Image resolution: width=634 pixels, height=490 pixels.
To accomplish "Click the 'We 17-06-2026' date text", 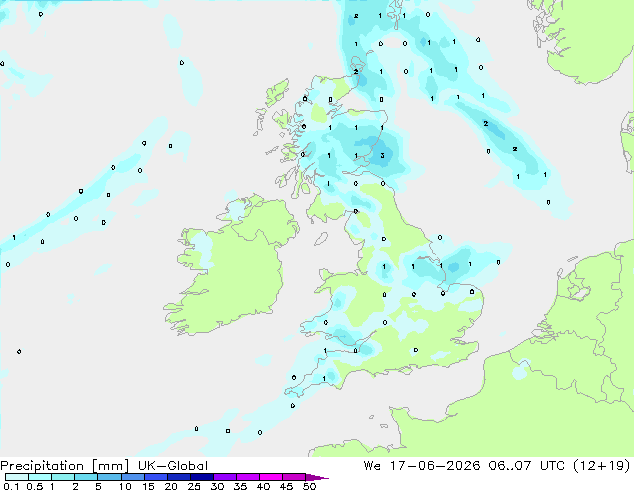I will [422, 466].
